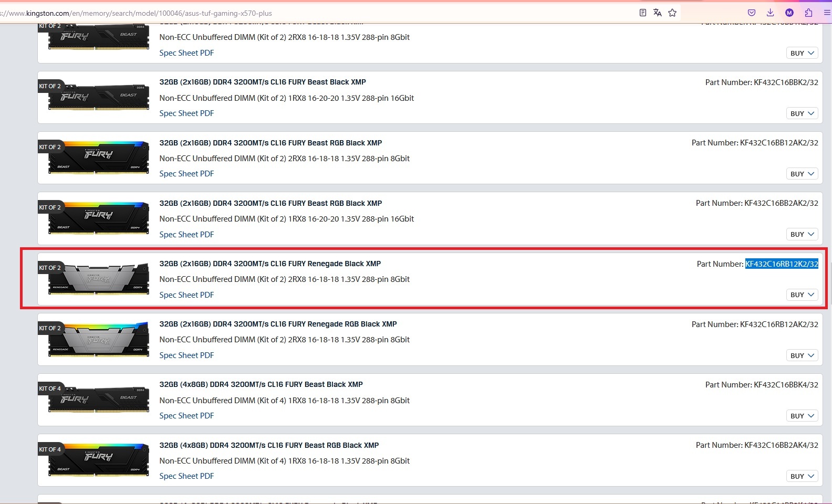
Task: Click the "32GB (4x8GB)" FURY Beast RGB Black title
Action: click(269, 445)
